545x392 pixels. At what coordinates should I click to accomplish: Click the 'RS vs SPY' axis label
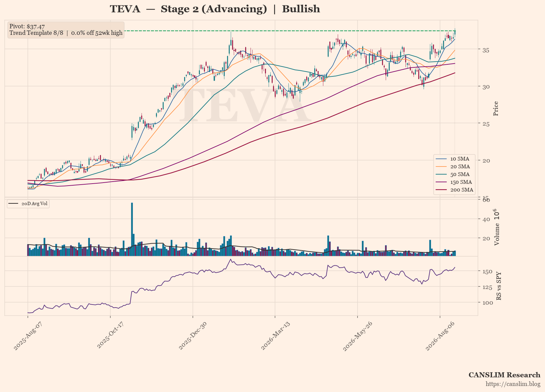(499, 286)
